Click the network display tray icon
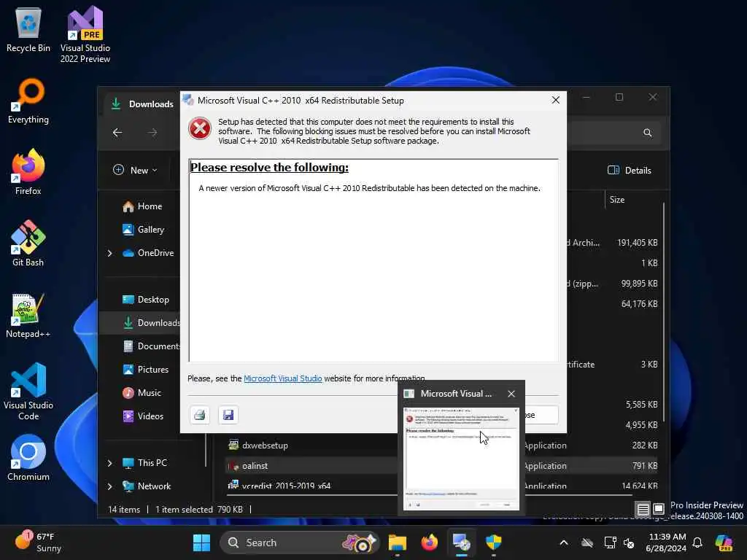 [611, 542]
